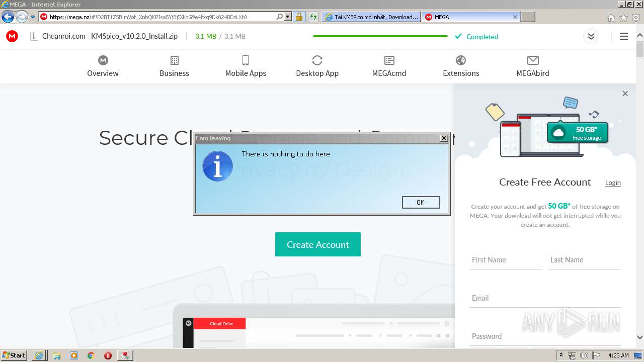Open the recent pages dropdown arrow
Viewport: 644px width, 362px height.
point(33,17)
